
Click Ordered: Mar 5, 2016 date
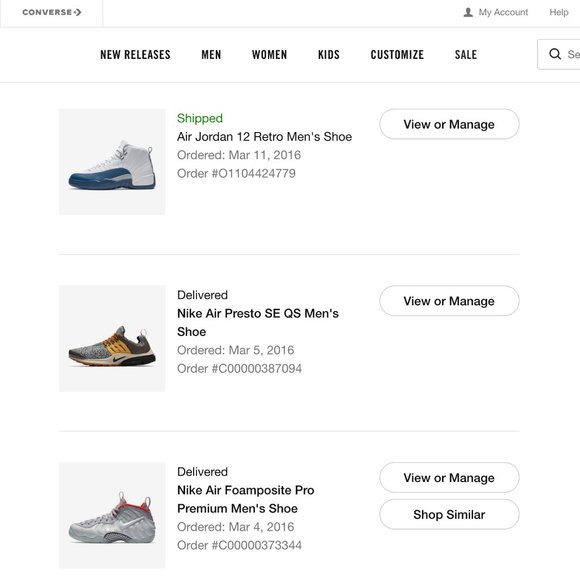236,350
